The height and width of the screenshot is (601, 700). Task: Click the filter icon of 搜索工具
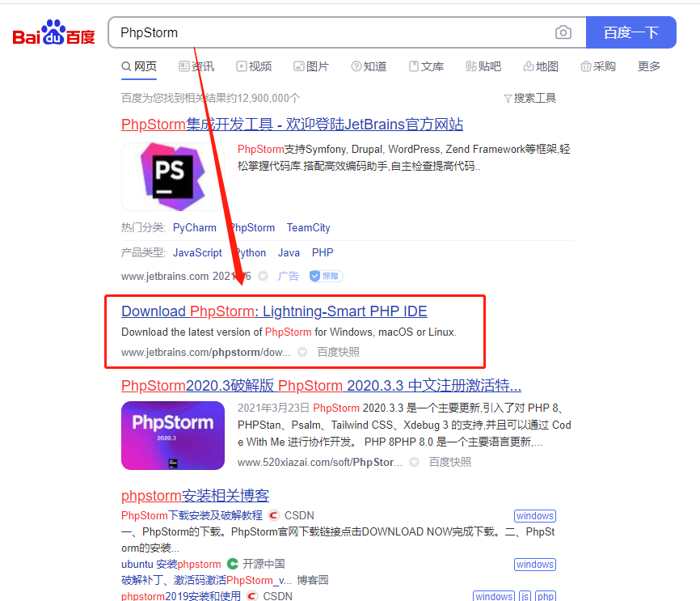pos(508,99)
